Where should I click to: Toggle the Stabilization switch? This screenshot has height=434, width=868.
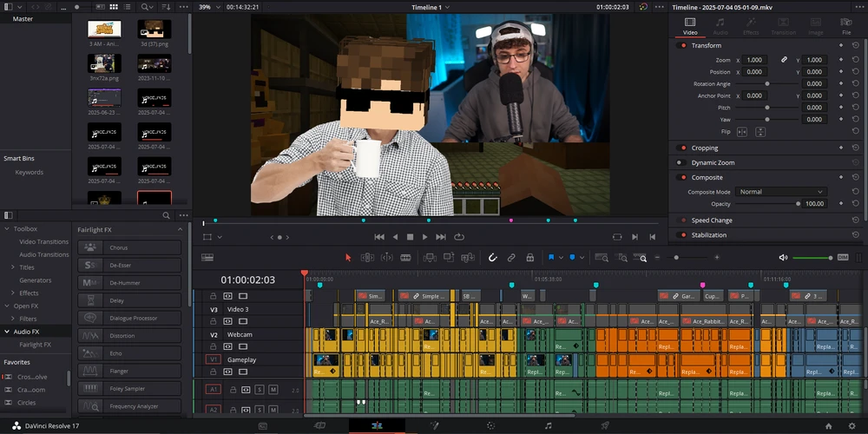681,234
